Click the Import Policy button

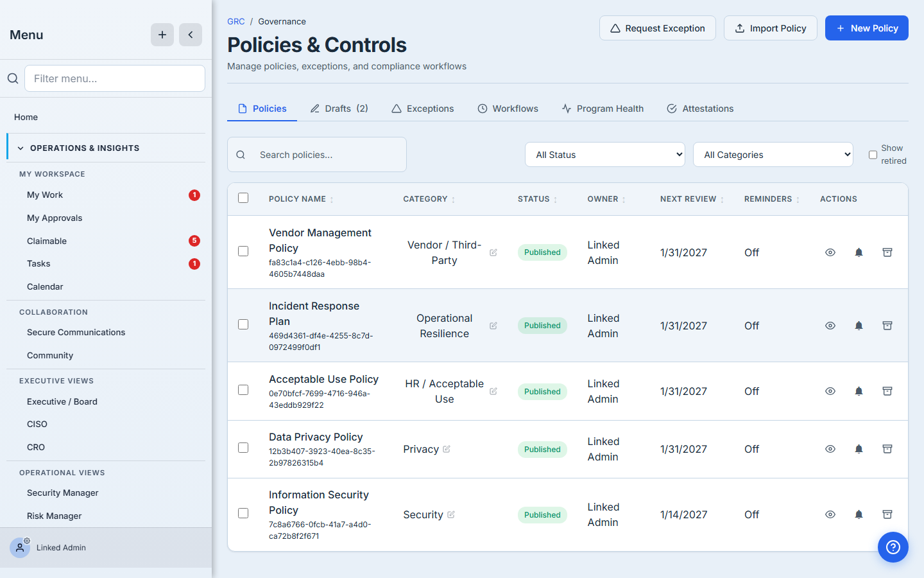[771, 28]
